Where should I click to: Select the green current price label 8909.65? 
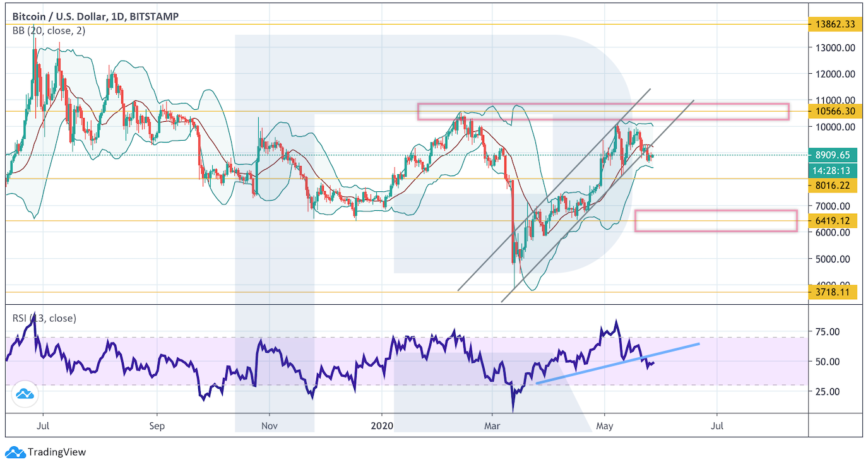point(833,155)
